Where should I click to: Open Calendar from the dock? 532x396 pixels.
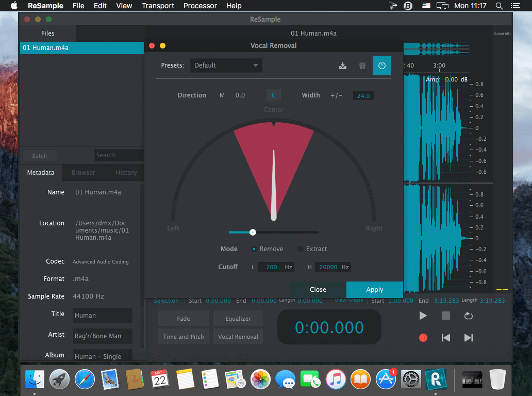click(x=160, y=379)
